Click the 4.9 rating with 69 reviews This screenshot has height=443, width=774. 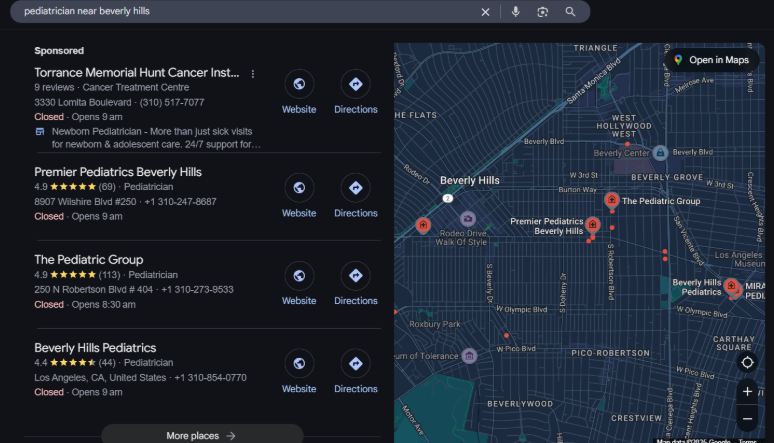(x=75, y=187)
